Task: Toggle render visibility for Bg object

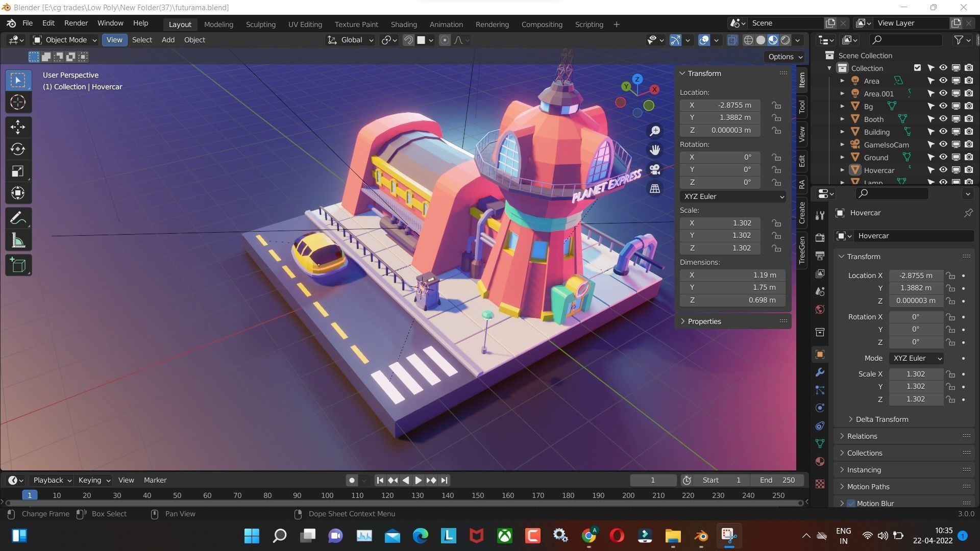Action: point(968,106)
